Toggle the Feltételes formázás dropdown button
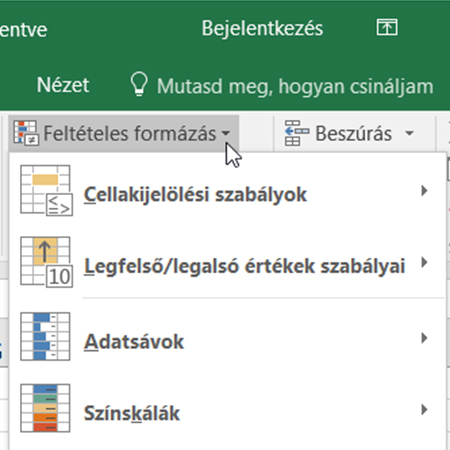 coord(124,134)
